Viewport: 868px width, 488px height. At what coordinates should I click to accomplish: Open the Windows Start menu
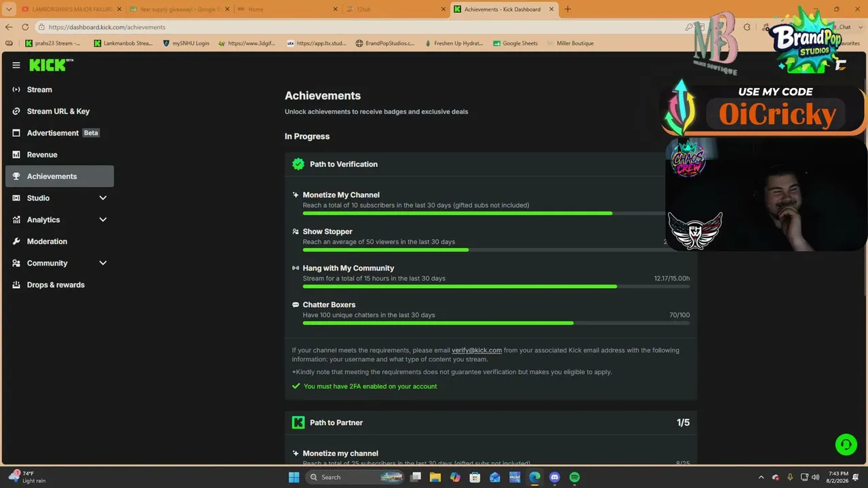(294, 477)
